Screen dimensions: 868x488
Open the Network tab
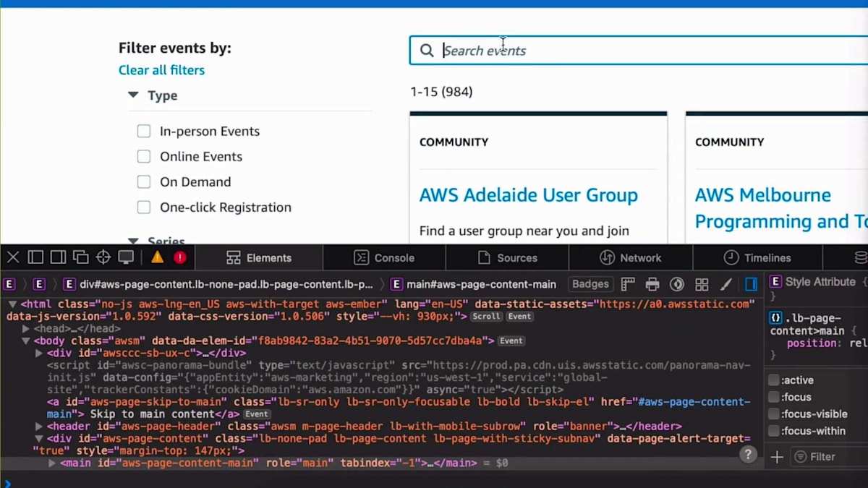click(631, 257)
